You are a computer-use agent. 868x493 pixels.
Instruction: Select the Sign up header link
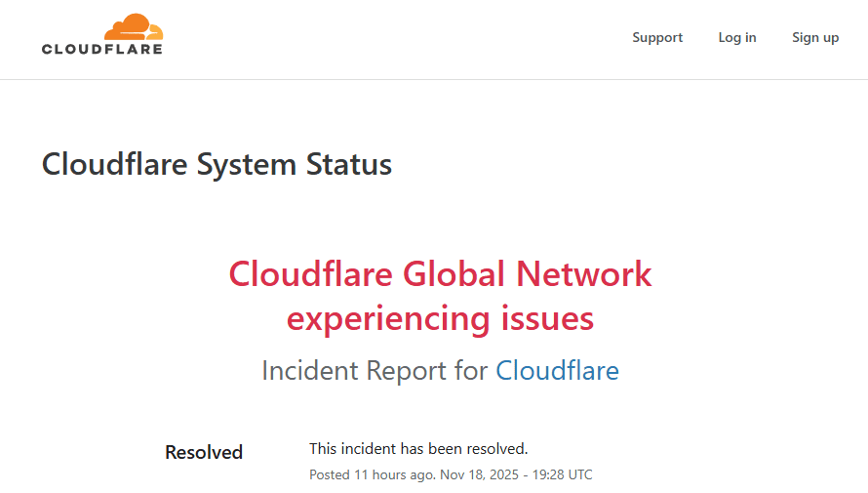point(815,38)
